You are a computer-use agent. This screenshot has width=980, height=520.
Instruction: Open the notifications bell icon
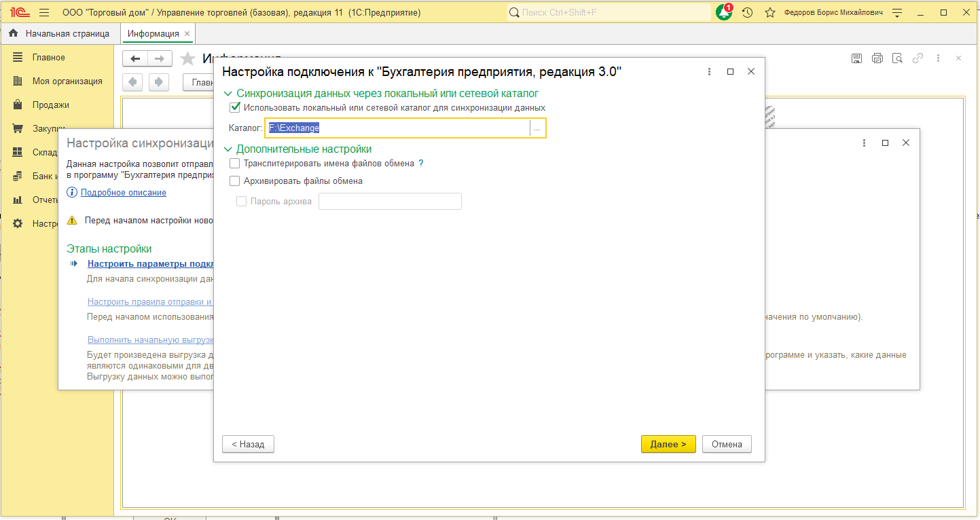(x=724, y=12)
